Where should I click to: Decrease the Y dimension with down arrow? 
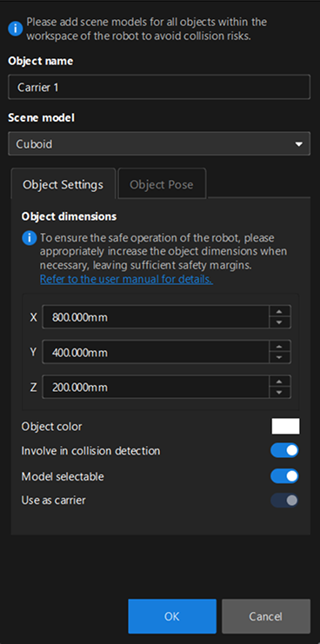click(280, 358)
